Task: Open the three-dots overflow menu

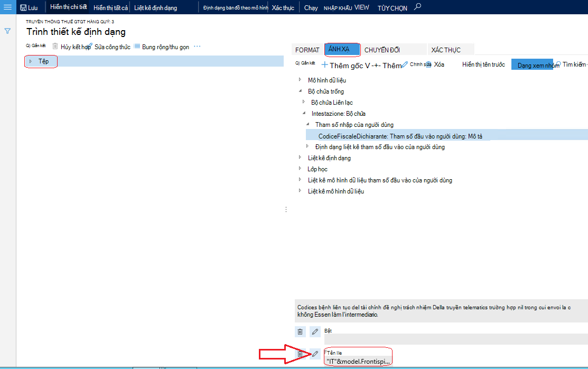Action: click(197, 47)
